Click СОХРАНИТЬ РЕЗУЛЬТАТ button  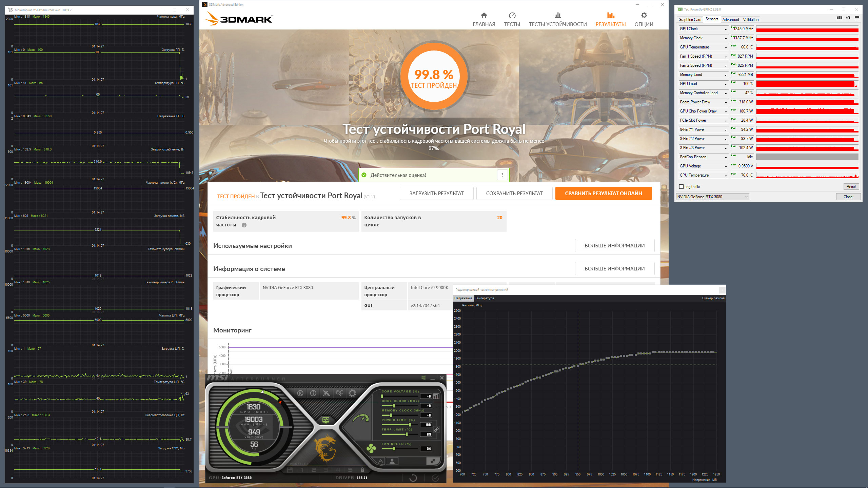coord(514,193)
